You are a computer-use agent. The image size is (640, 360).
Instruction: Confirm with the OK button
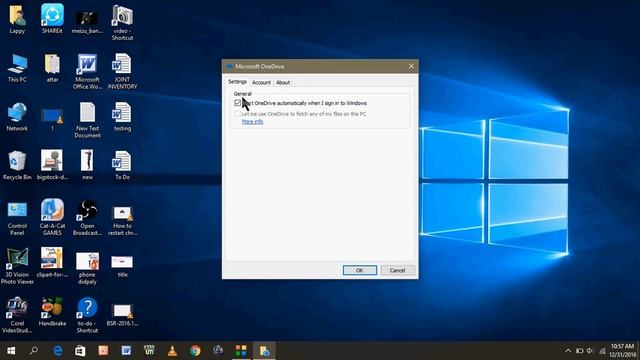pyautogui.click(x=360, y=270)
